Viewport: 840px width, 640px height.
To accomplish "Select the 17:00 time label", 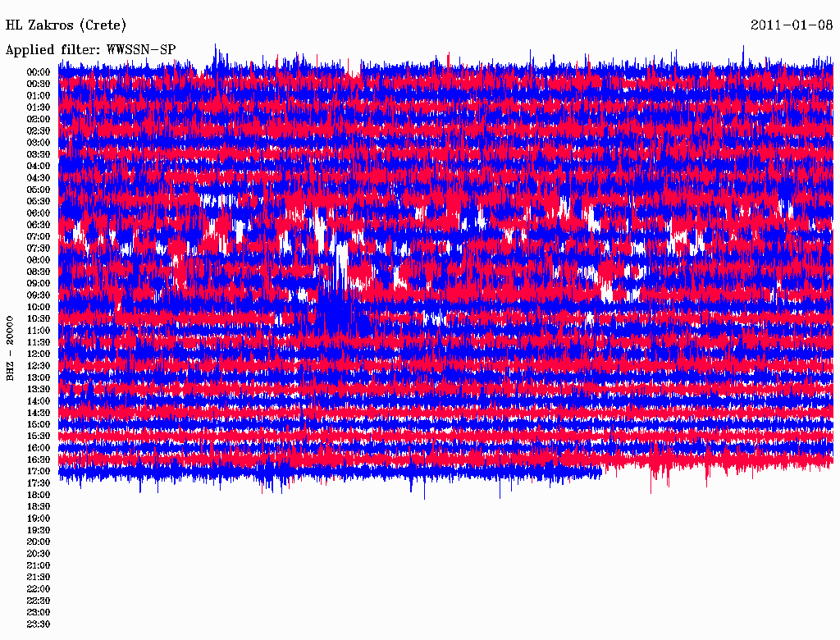I will pos(39,471).
